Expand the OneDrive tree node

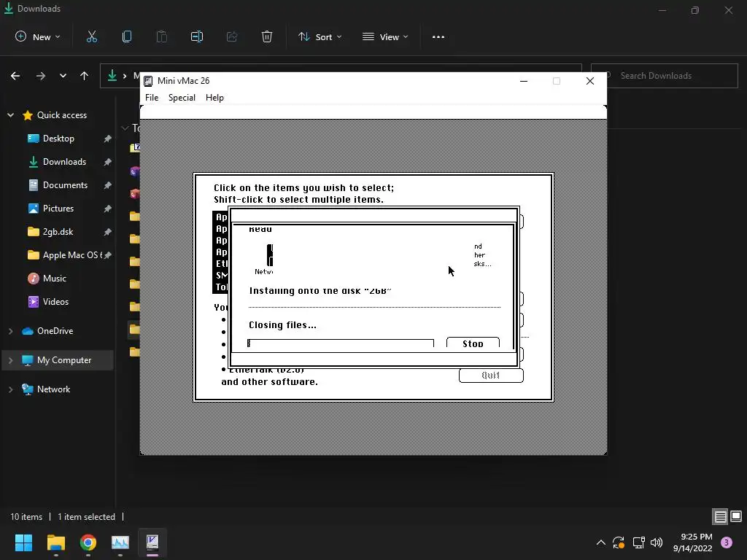point(10,331)
